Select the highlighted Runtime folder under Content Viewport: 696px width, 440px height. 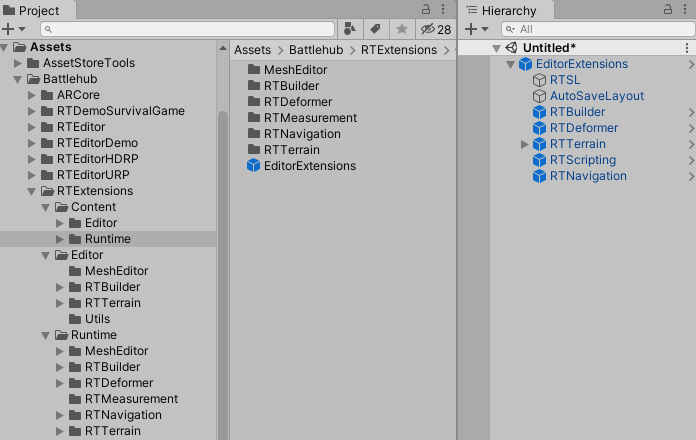point(108,239)
